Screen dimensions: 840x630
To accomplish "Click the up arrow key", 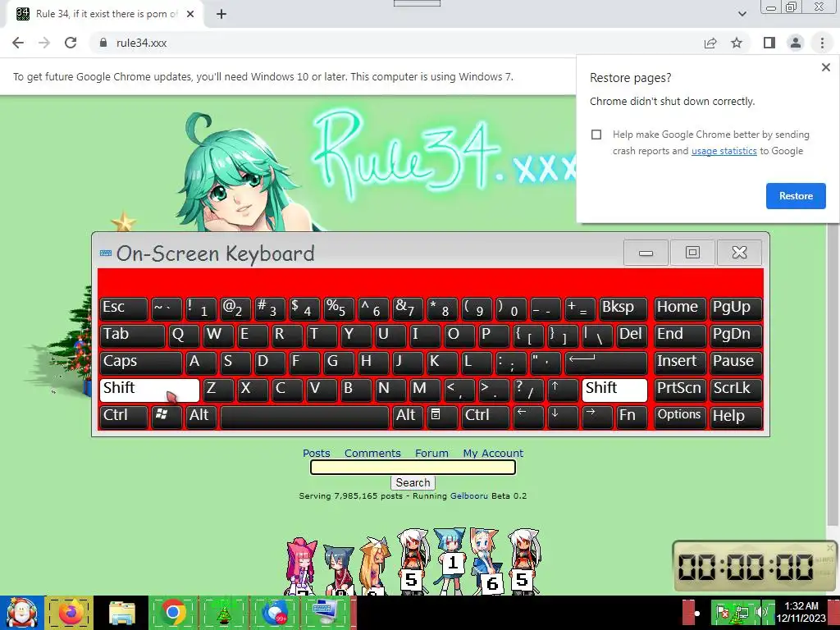I will point(563,390).
